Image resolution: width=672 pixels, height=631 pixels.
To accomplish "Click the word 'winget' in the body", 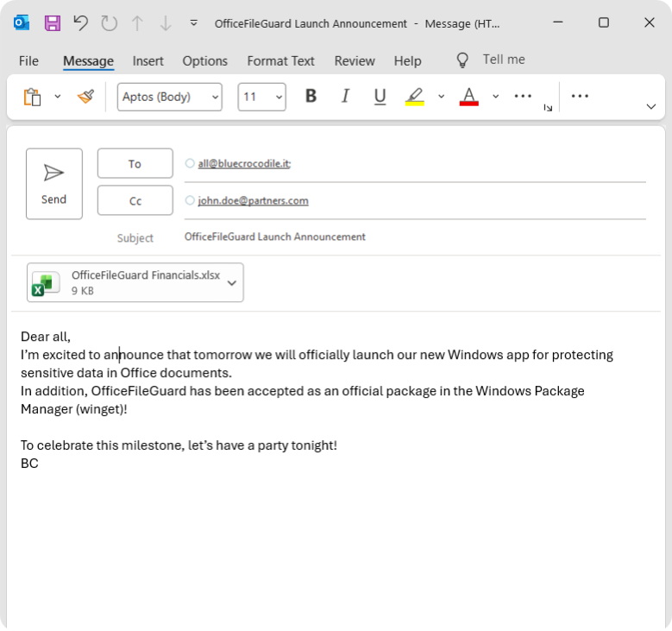I will point(101,409).
